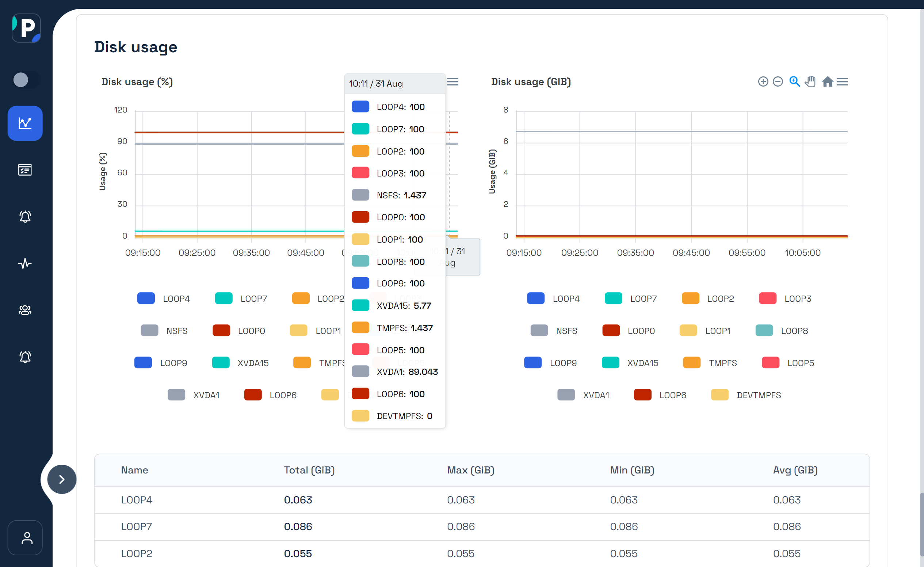Open the lower alarm bell sidebar icon
This screenshot has height=567, width=924.
click(25, 357)
